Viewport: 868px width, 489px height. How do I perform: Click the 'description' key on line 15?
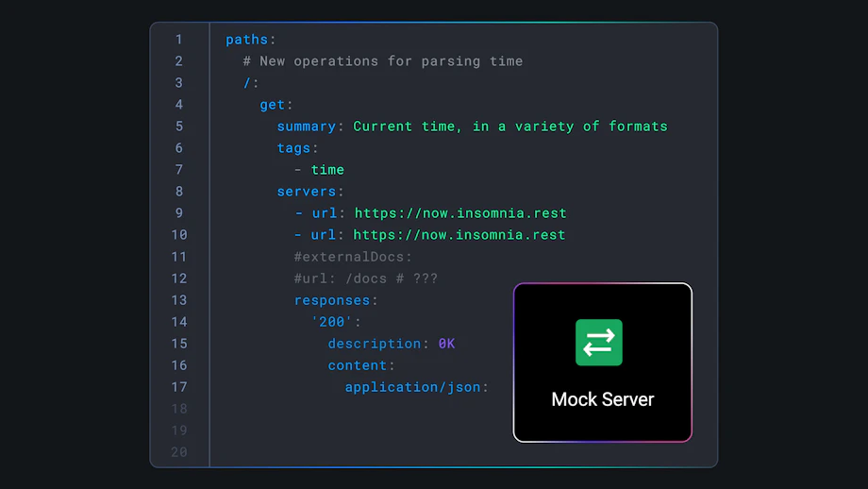[375, 344]
